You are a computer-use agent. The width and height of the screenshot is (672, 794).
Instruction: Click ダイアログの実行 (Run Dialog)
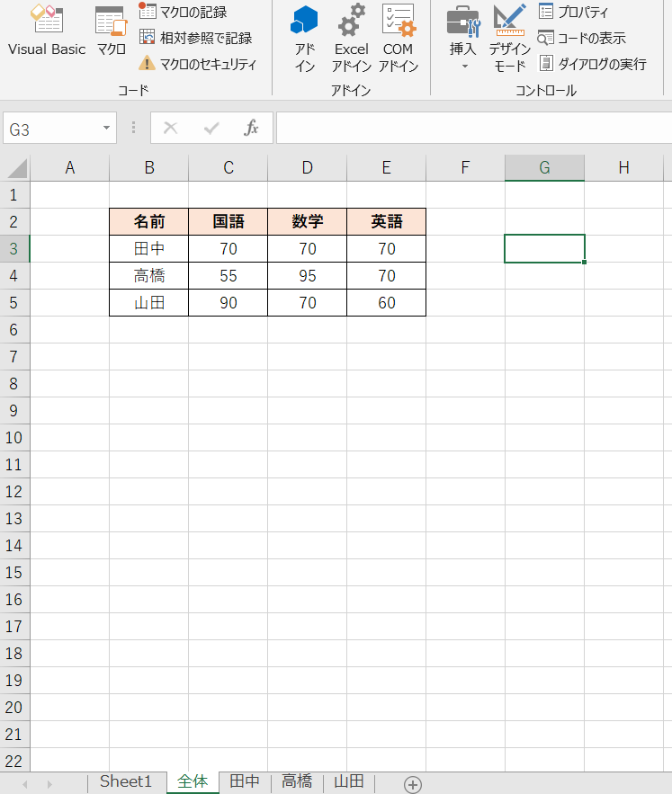coord(592,65)
